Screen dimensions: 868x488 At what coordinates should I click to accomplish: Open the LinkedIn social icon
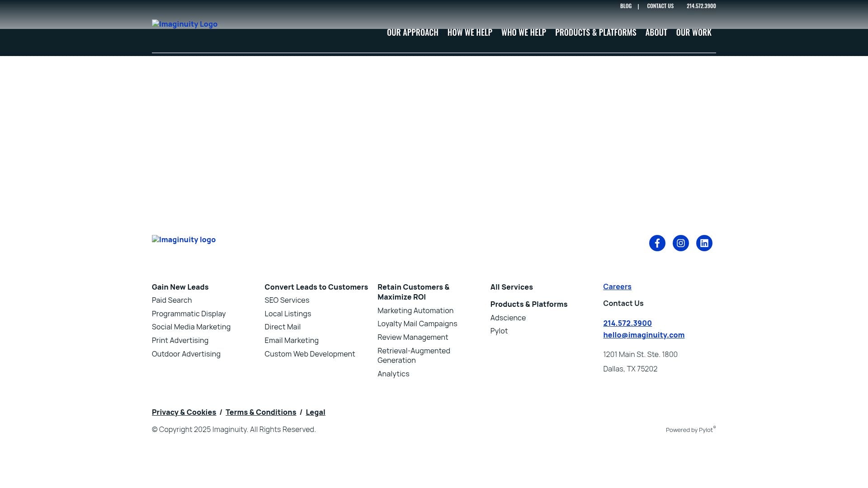pos(704,243)
